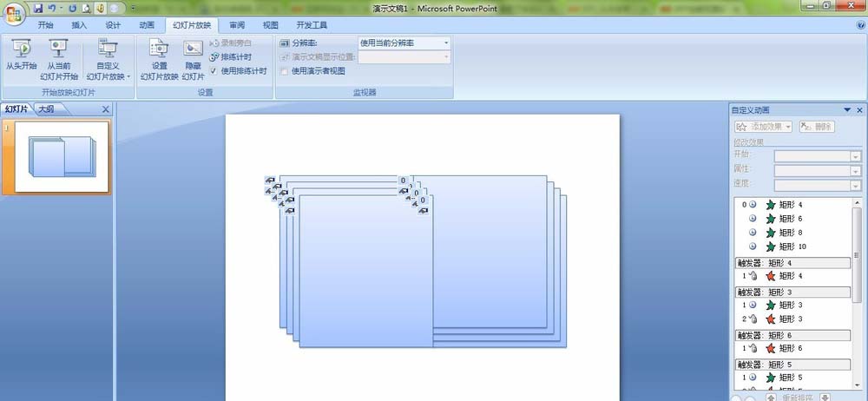
Task: Select animation entry 矩形 10
Action: [x=793, y=247]
